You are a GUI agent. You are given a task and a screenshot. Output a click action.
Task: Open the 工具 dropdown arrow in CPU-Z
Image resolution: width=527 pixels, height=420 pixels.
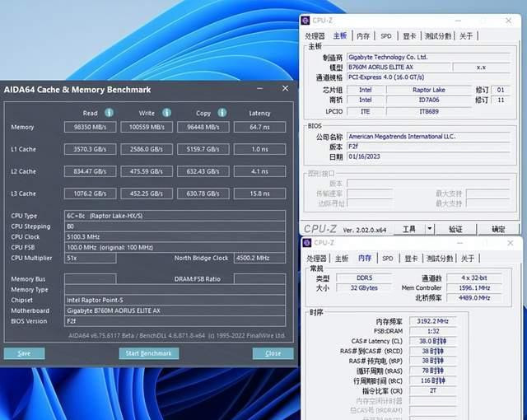click(430, 229)
